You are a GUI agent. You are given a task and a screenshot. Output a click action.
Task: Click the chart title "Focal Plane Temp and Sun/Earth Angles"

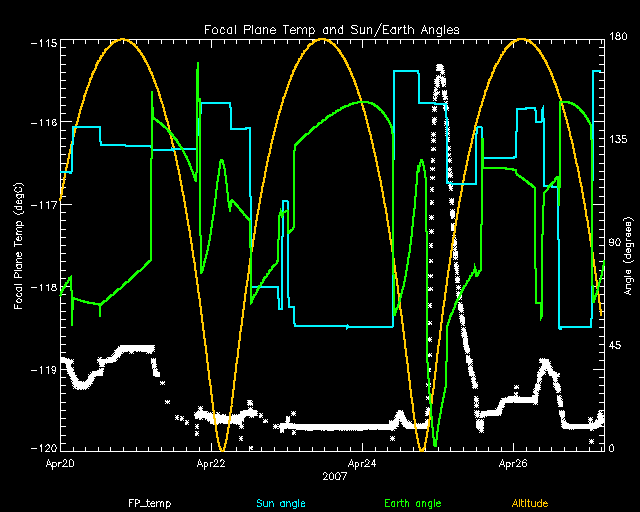point(332,30)
